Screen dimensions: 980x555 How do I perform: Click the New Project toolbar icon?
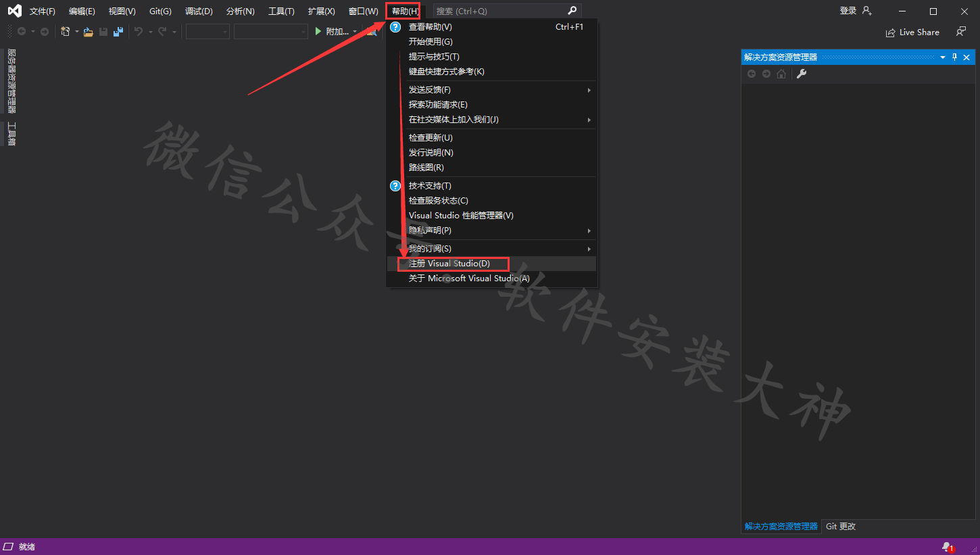66,32
